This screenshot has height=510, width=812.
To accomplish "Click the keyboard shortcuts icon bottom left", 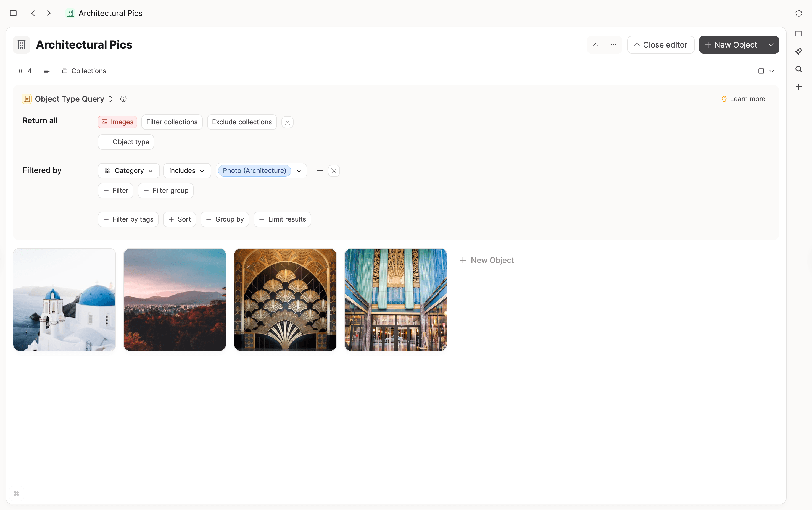I will [17, 493].
